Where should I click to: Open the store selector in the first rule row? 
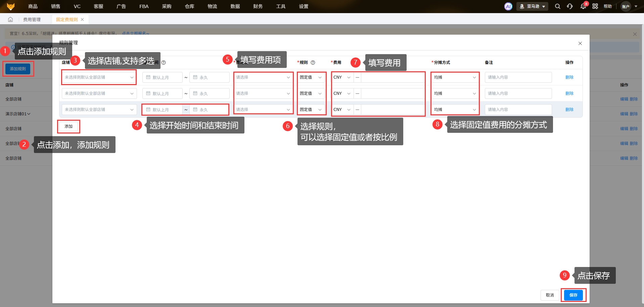[99, 77]
